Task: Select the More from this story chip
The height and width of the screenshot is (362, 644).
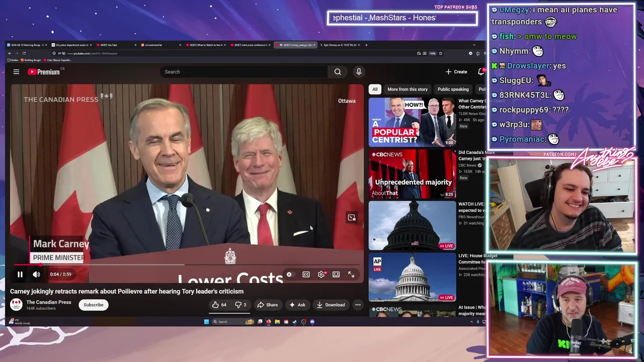Action: click(x=408, y=89)
